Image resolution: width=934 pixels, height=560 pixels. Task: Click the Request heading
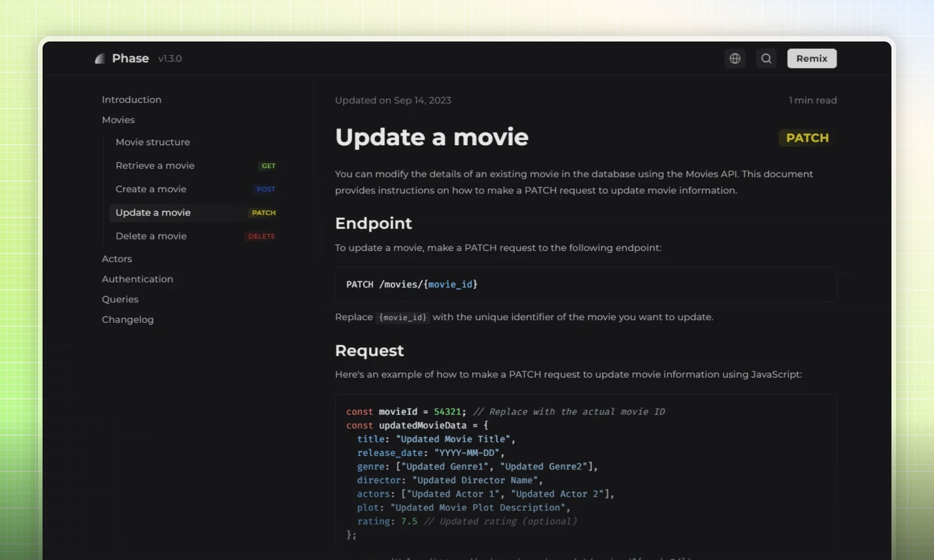[x=369, y=351]
